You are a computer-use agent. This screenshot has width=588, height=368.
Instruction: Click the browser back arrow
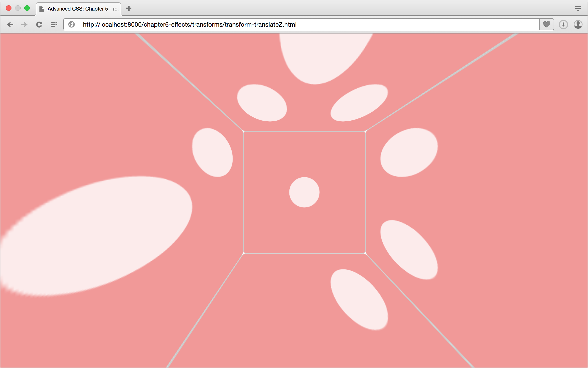pyautogui.click(x=10, y=25)
